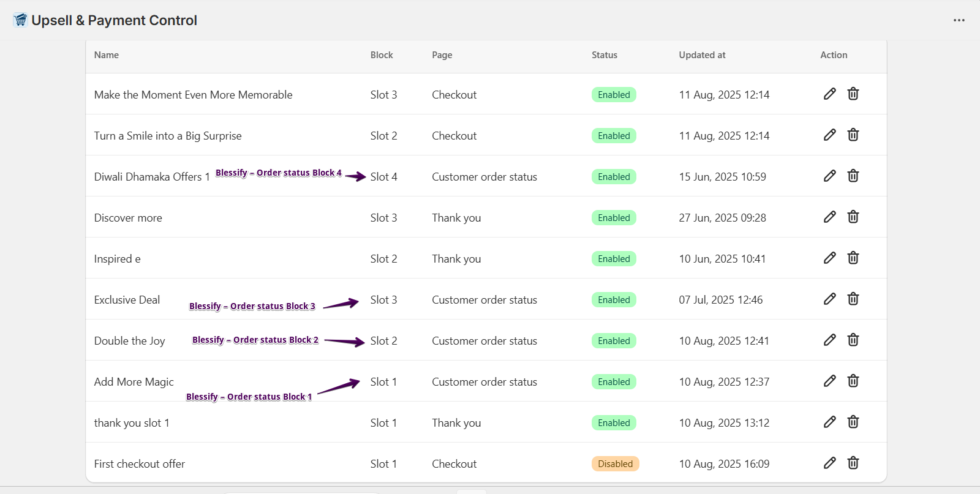Open the three-dots more options menu
This screenshot has height=494, width=980.
tap(959, 20)
